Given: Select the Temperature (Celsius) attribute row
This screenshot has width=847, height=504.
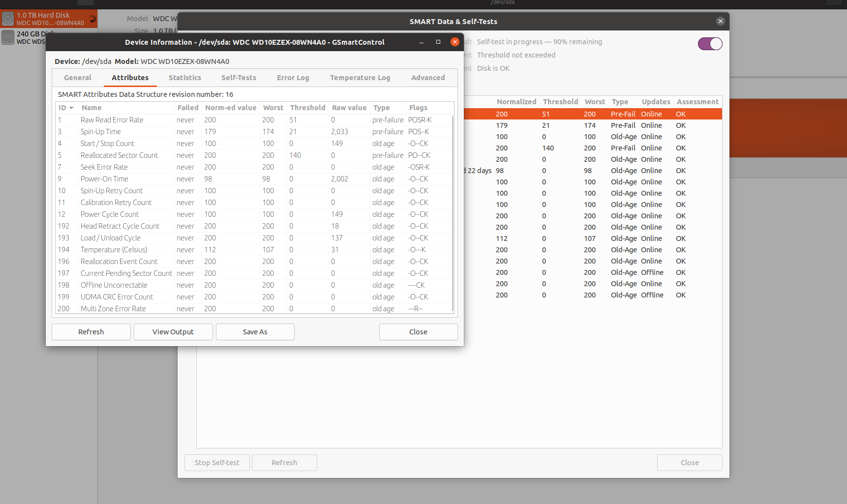Looking at the screenshot, I should 114,250.
